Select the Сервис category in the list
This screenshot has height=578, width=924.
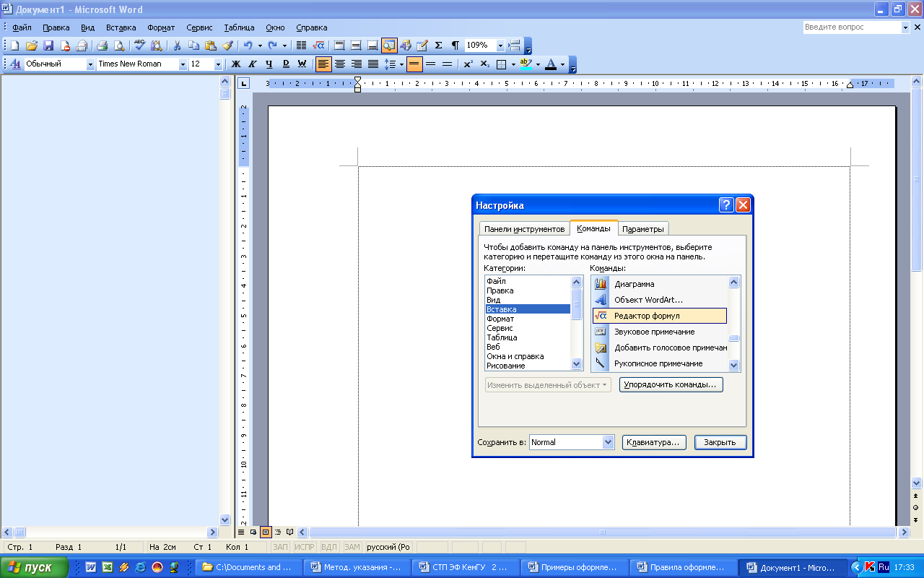pos(528,328)
